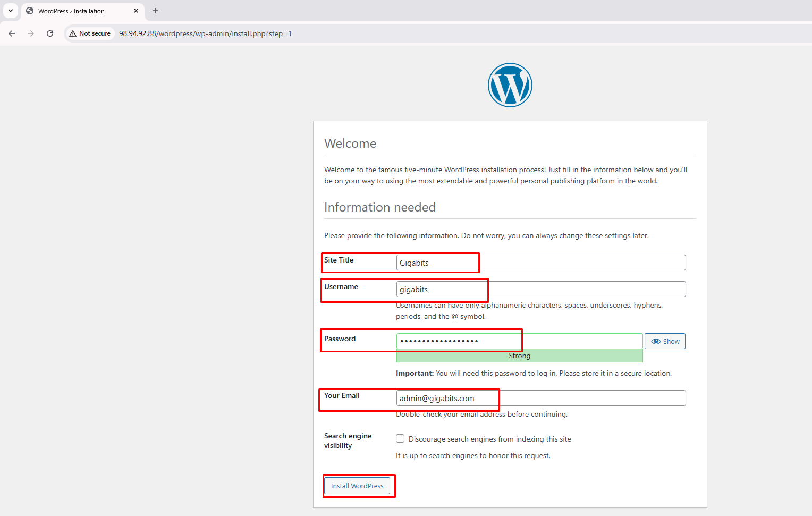The width and height of the screenshot is (812, 516).
Task: Enable Discourage search engines checkbox
Action: 400,438
